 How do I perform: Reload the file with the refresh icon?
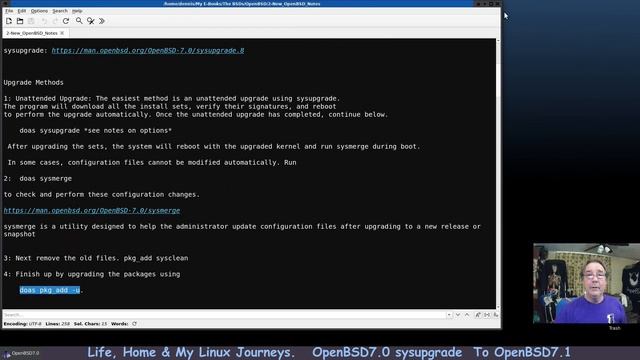[66, 21]
